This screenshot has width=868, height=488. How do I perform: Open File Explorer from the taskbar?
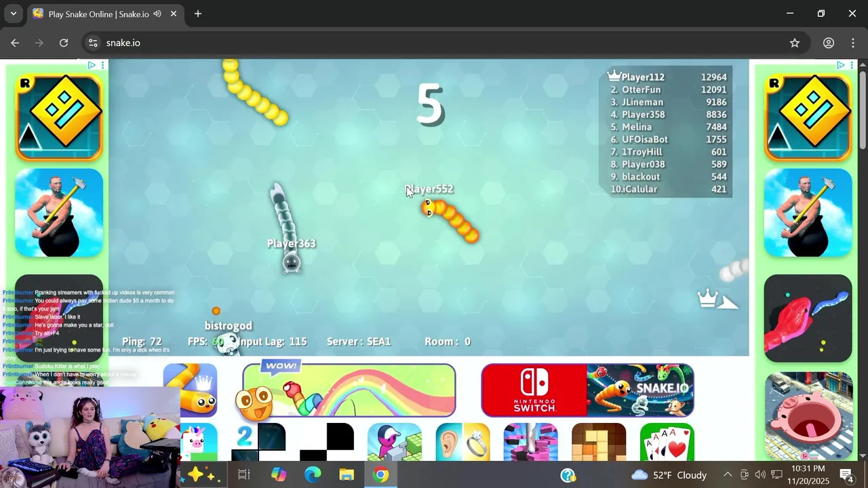347,475
